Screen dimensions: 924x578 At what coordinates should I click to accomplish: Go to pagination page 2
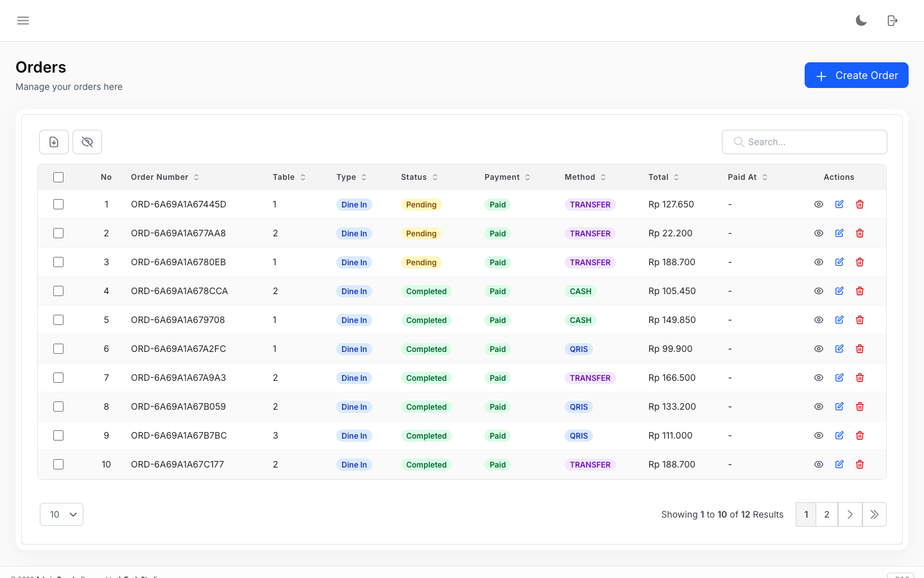click(x=826, y=514)
